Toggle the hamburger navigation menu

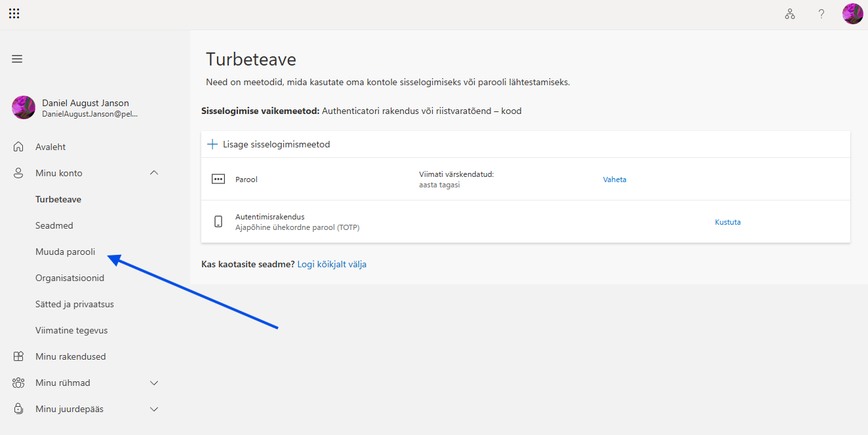tap(17, 59)
